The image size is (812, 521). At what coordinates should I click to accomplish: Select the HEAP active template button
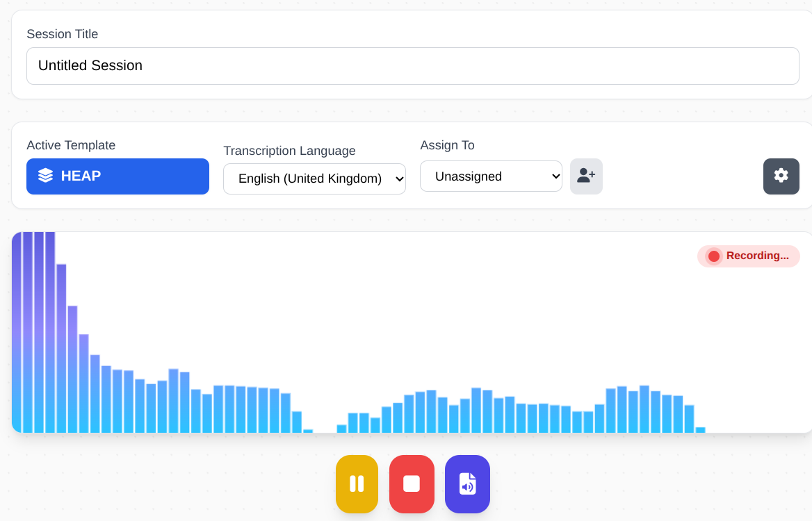coord(117,176)
